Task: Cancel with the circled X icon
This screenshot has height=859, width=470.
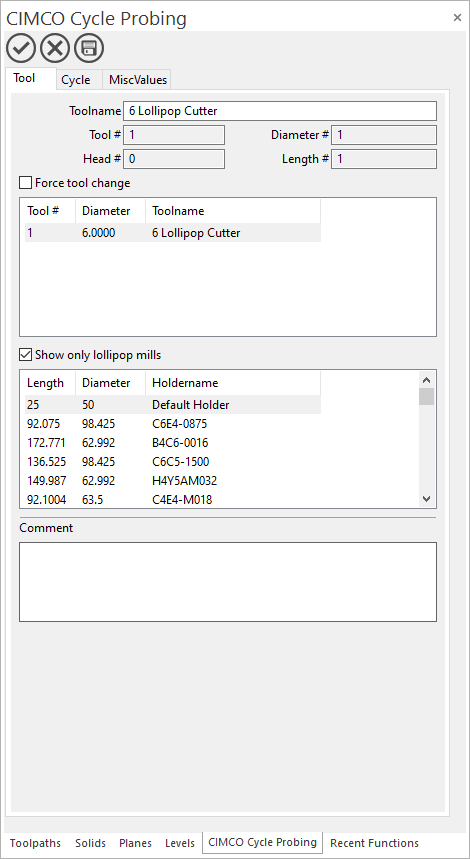Action: pos(55,49)
